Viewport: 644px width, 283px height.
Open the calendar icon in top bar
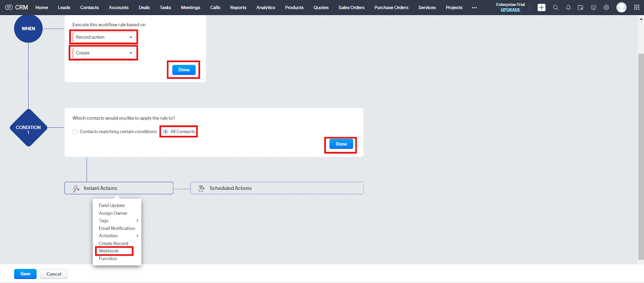point(580,7)
